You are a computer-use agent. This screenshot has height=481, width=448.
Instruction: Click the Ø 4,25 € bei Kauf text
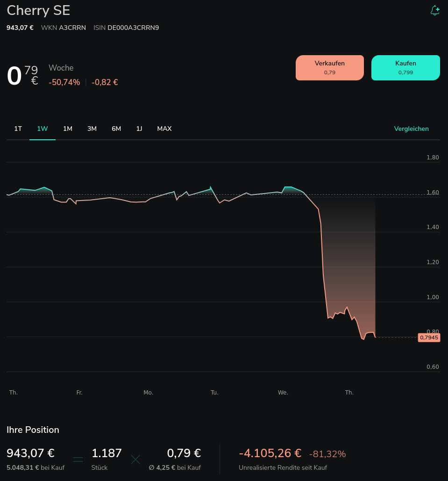click(x=175, y=468)
